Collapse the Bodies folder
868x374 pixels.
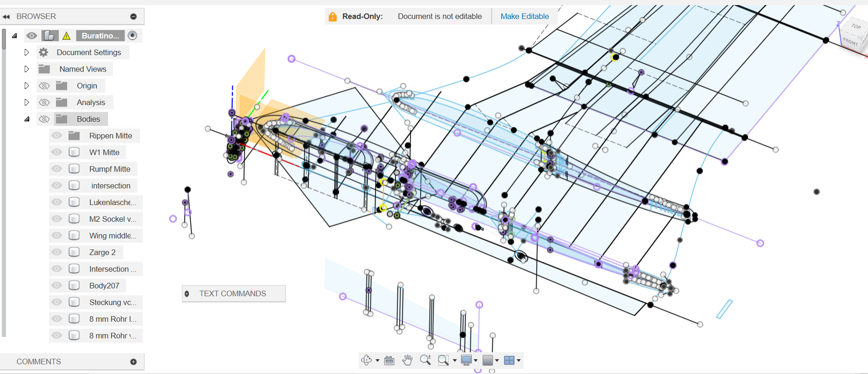(x=27, y=119)
